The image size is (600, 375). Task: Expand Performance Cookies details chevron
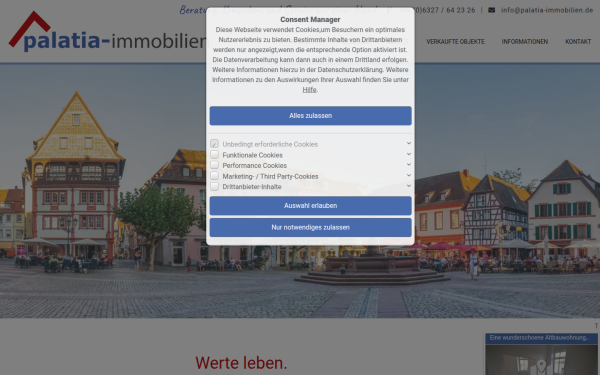409,164
